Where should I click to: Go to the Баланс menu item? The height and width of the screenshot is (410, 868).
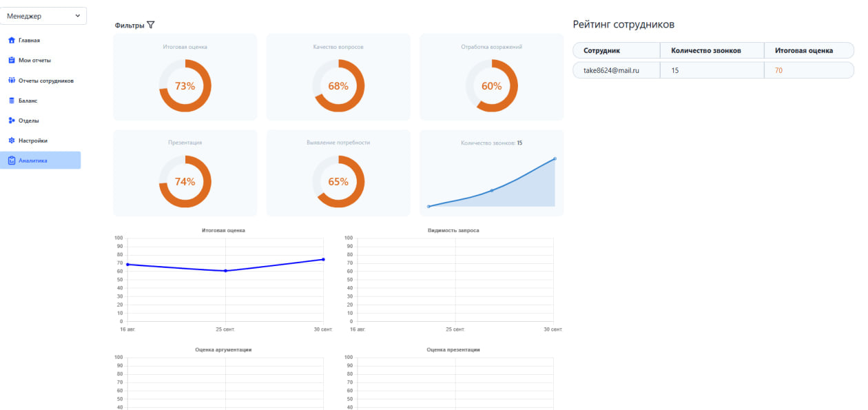tap(28, 101)
